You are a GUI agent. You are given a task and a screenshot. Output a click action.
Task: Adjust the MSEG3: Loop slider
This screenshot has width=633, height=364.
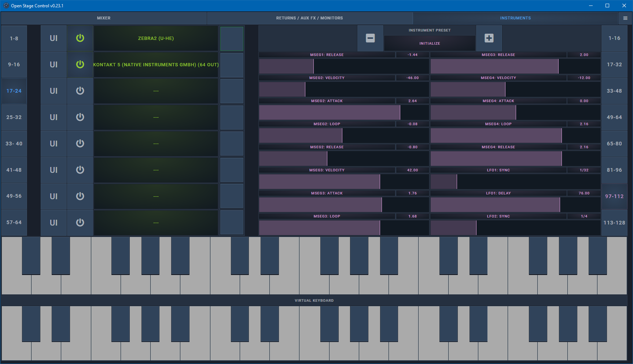[x=344, y=228]
